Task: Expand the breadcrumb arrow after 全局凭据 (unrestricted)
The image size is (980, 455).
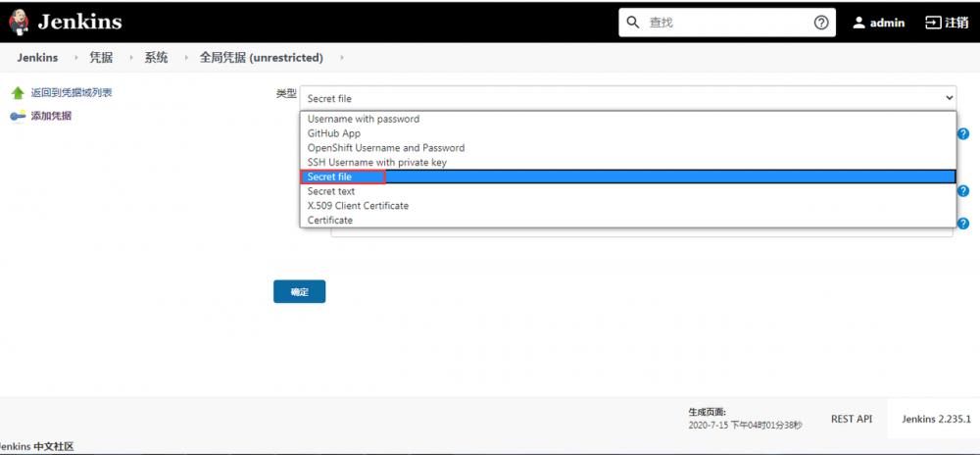Action: [342, 58]
